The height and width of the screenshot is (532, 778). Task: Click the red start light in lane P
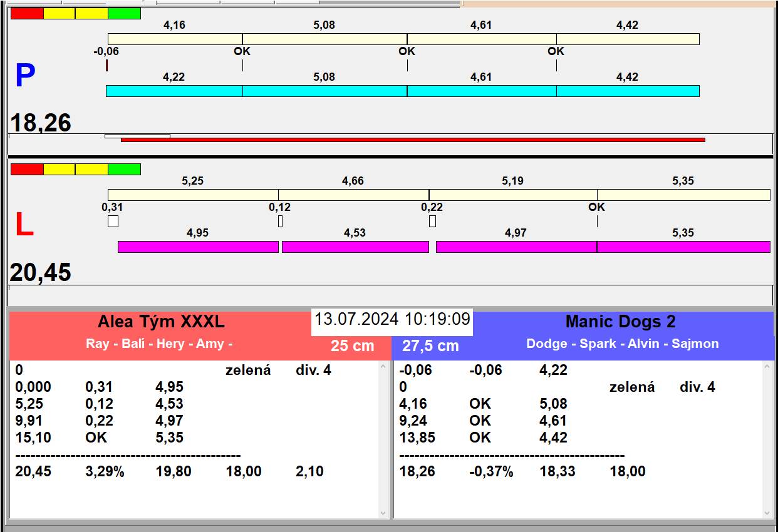[27, 13]
